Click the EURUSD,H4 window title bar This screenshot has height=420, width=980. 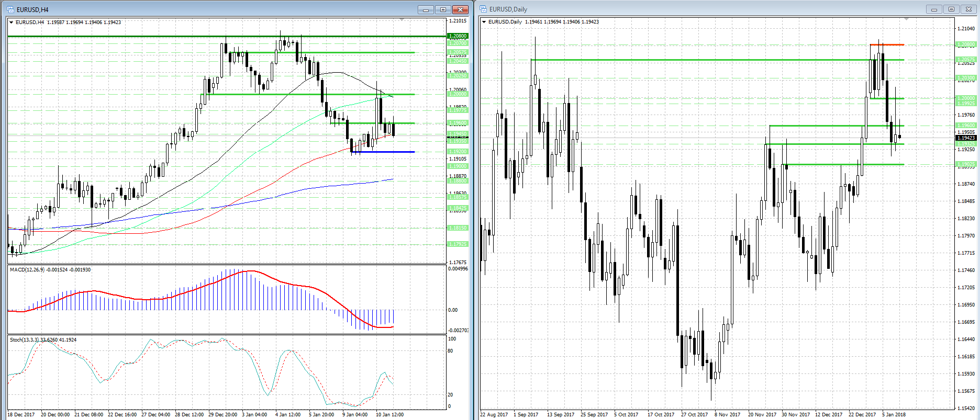click(x=209, y=9)
